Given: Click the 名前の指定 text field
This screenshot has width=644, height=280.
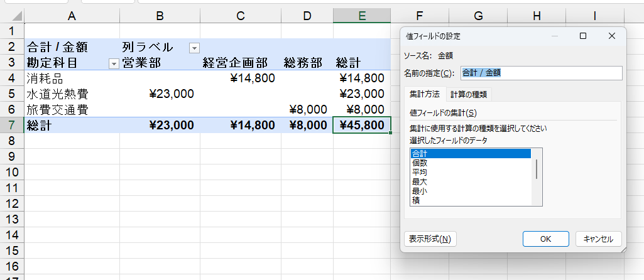Looking at the screenshot, I should tap(541, 73).
